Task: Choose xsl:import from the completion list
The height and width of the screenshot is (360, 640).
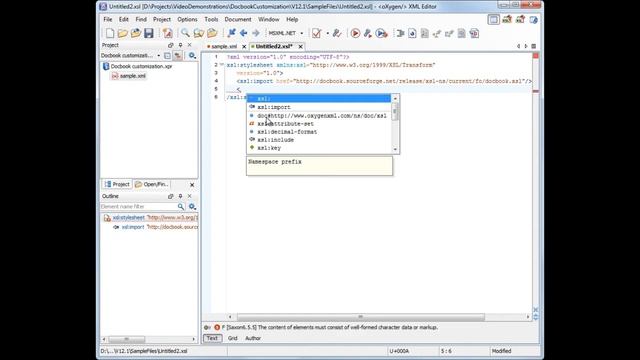Action: pos(274,107)
